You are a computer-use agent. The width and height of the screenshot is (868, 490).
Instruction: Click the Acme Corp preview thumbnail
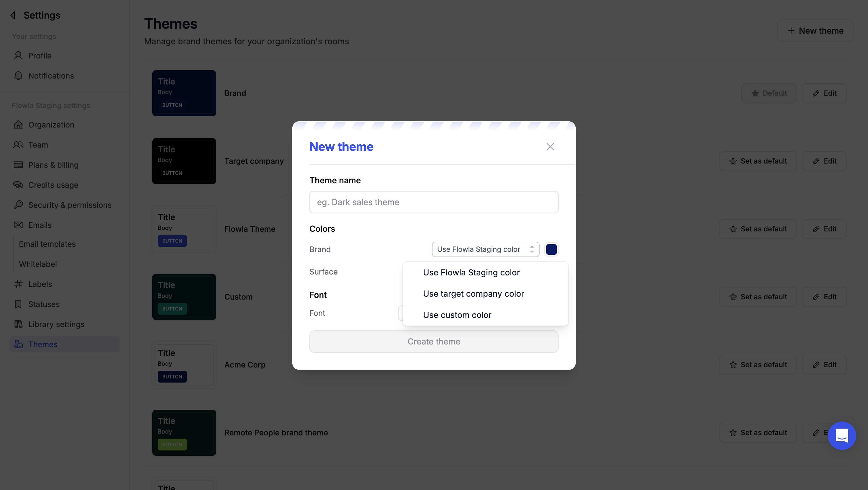(x=184, y=365)
